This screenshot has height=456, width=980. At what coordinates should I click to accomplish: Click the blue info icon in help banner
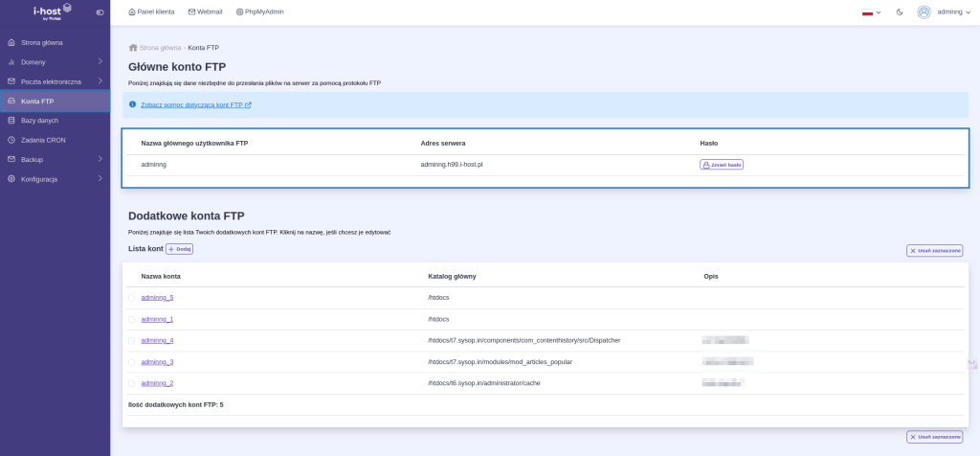point(133,104)
